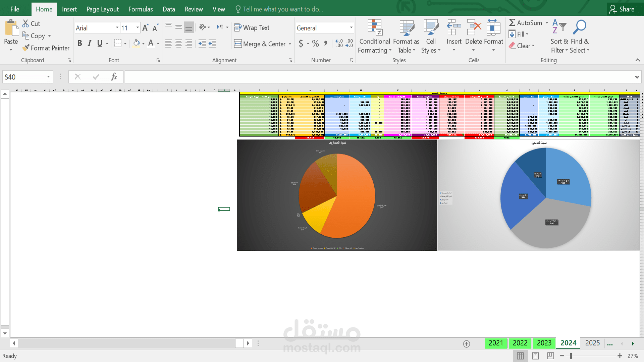
Task: Open Merge & Center dropdown arrow
Action: pyautogui.click(x=290, y=44)
